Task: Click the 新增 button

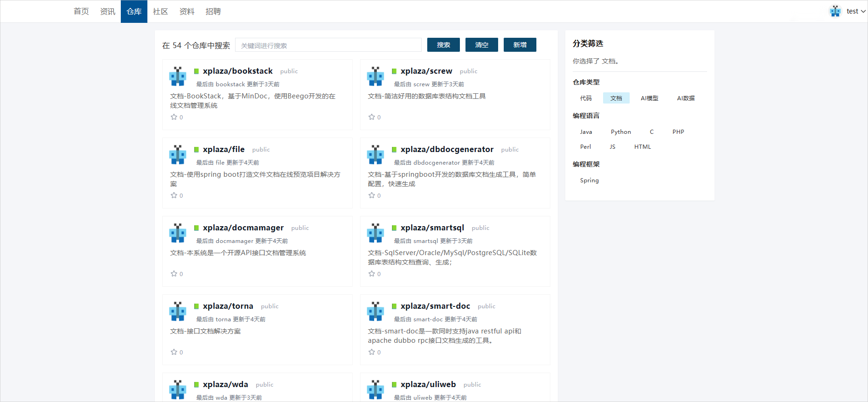Action: (520, 45)
